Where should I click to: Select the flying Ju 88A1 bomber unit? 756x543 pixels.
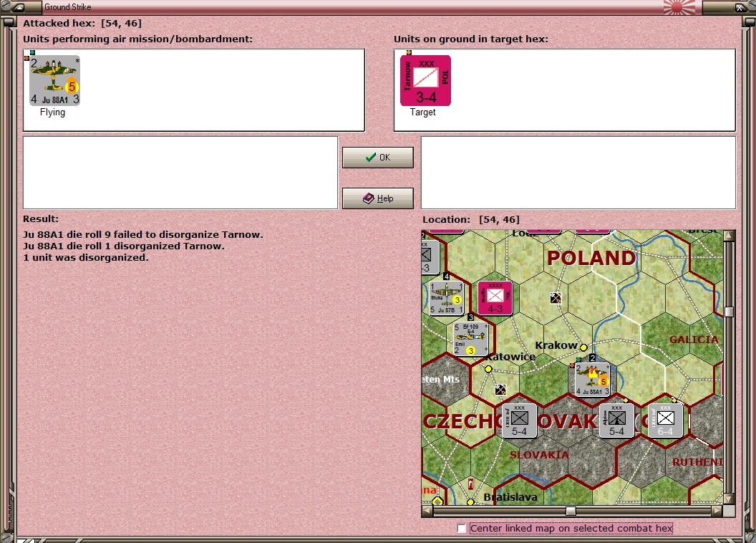[x=54, y=80]
